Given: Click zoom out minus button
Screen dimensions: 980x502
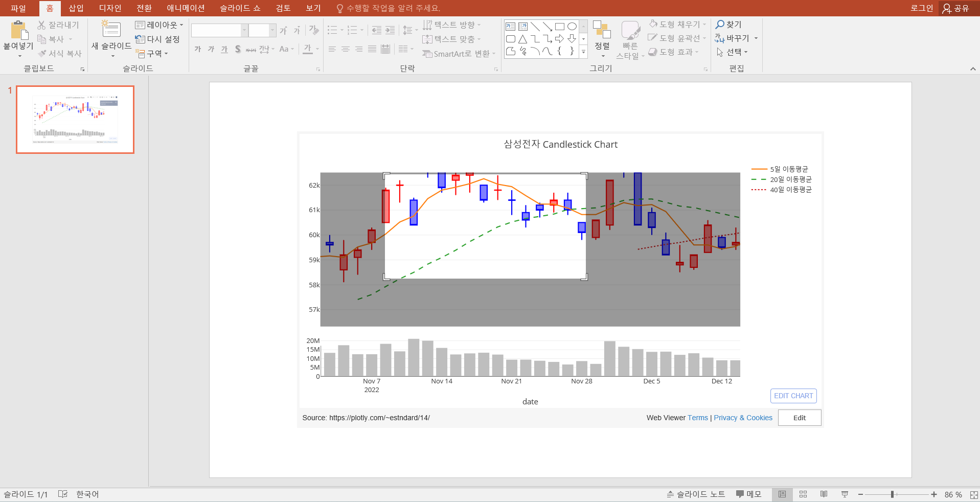Looking at the screenshot, I should click(861, 494).
